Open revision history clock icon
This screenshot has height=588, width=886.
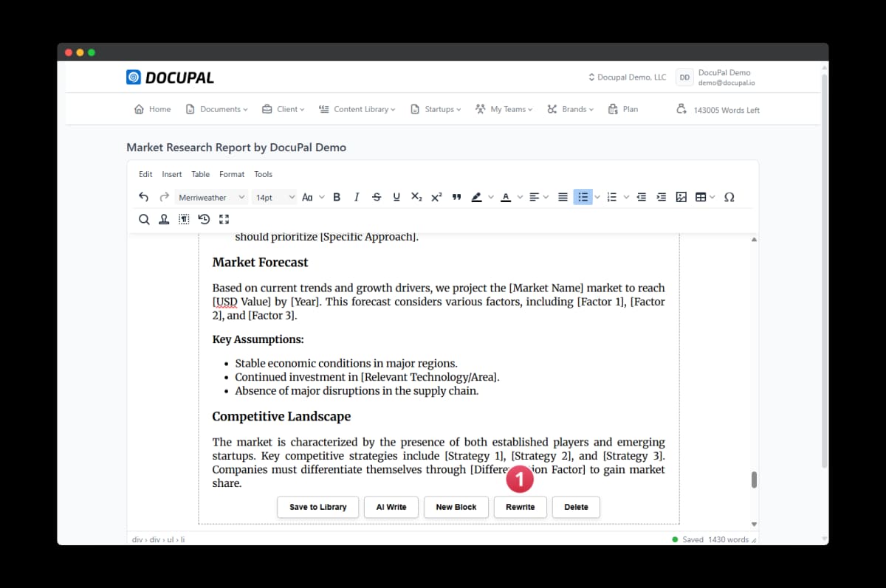204,219
